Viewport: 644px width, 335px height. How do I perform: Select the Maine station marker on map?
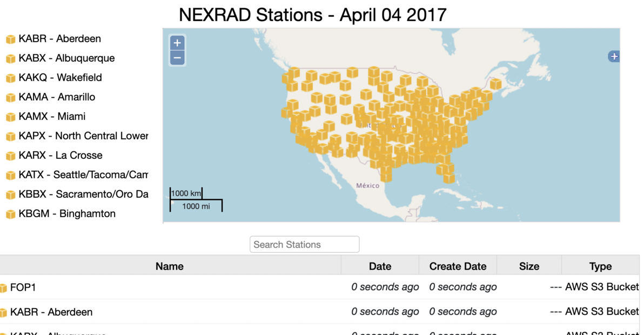(x=495, y=84)
